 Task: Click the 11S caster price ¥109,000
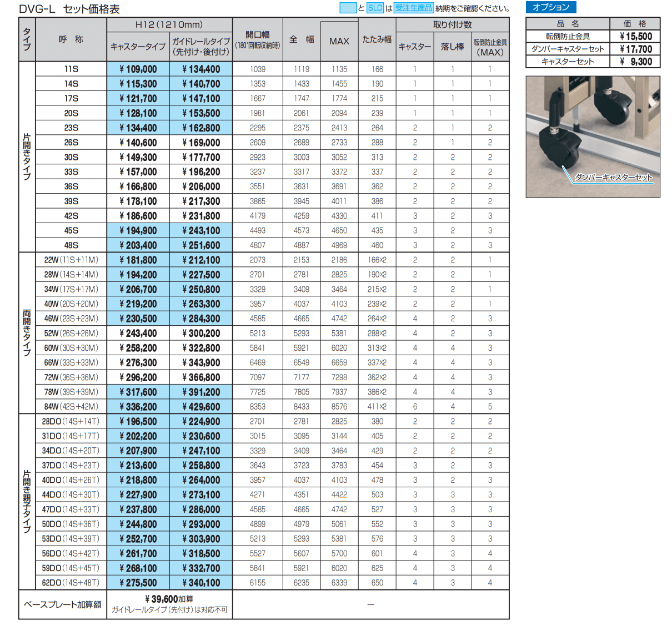pos(138,69)
